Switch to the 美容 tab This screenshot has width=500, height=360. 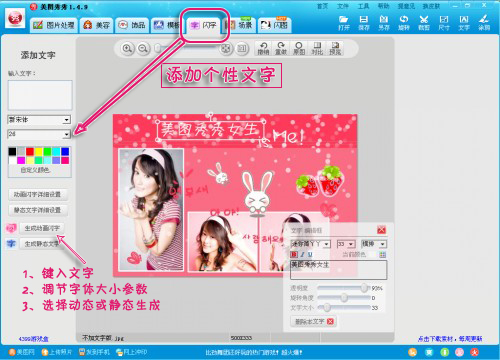click(x=97, y=25)
